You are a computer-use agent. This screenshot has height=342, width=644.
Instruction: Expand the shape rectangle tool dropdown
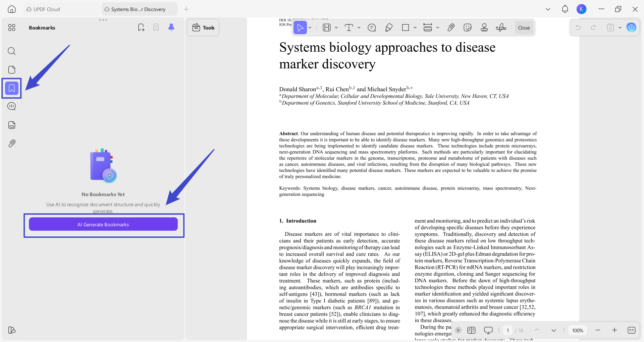415,27
